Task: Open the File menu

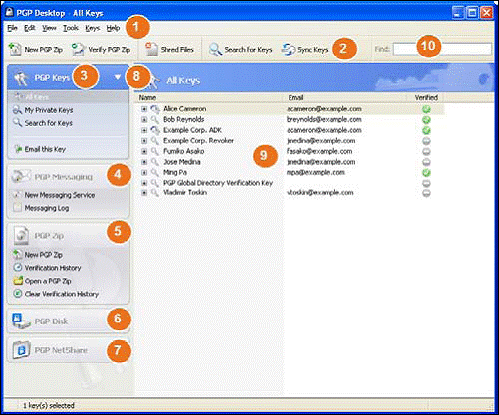Action: (x=12, y=28)
